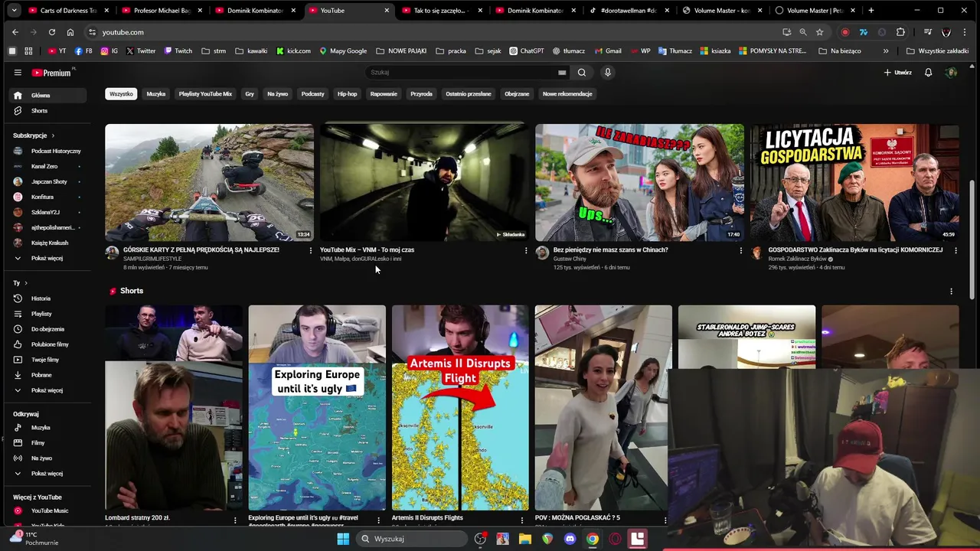The height and width of the screenshot is (551, 980).
Task: Open the Twitch bookmark
Action: (178, 51)
